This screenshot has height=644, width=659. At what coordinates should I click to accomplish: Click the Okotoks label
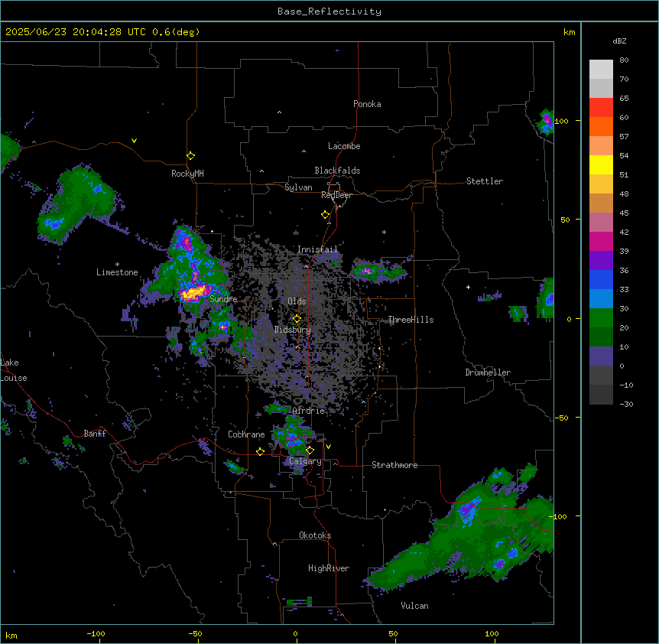pyautogui.click(x=315, y=535)
